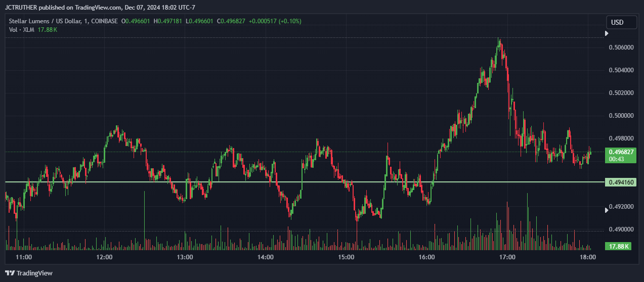Click the H0.497181 high value in the legend
This screenshot has height=282, width=644.
168,21
